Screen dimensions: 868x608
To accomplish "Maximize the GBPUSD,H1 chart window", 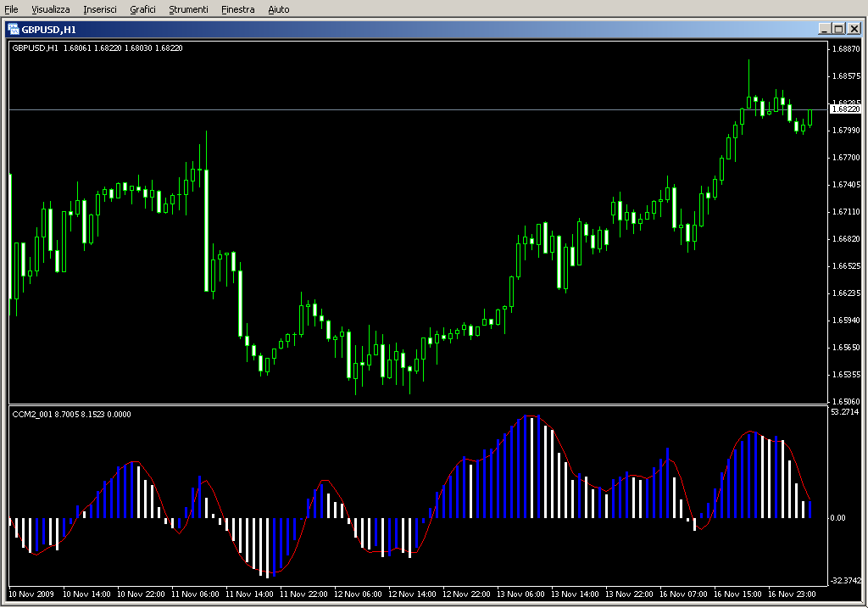I will pos(839,30).
